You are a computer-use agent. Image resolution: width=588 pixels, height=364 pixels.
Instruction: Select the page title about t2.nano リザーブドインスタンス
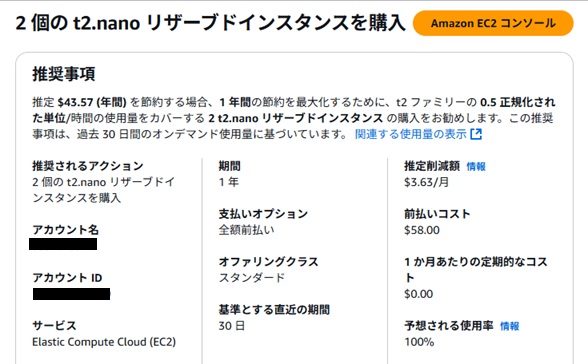(210, 23)
